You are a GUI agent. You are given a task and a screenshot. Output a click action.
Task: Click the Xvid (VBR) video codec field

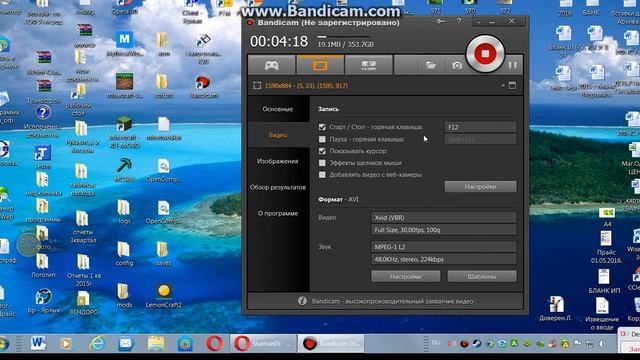point(444,218)
